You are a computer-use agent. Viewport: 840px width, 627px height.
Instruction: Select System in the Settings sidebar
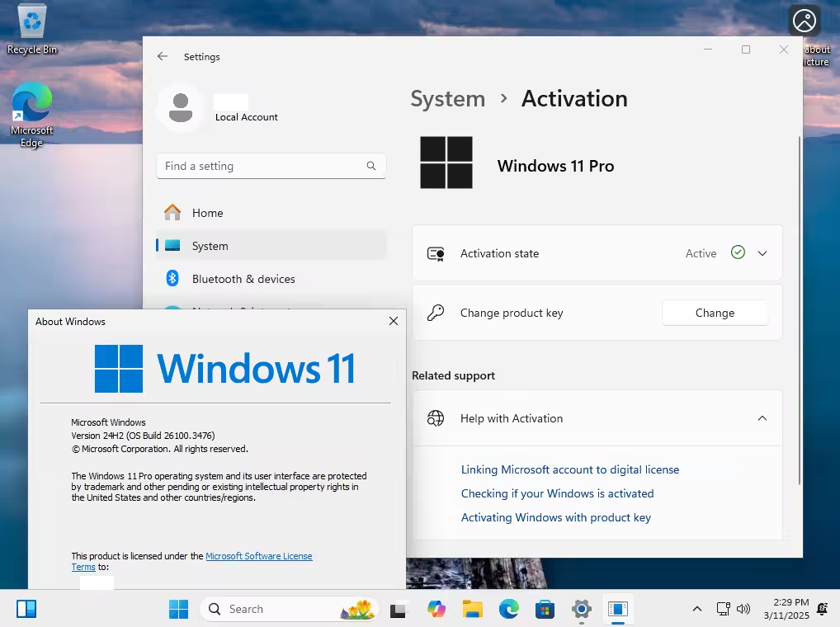pos(271,246)
